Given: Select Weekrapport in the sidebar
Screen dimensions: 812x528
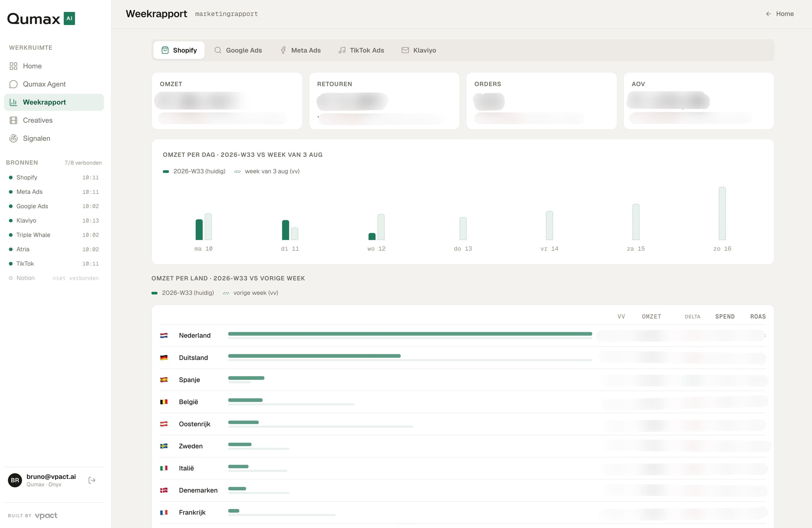Looking at the screenshot, I should (x=54, y=102).
